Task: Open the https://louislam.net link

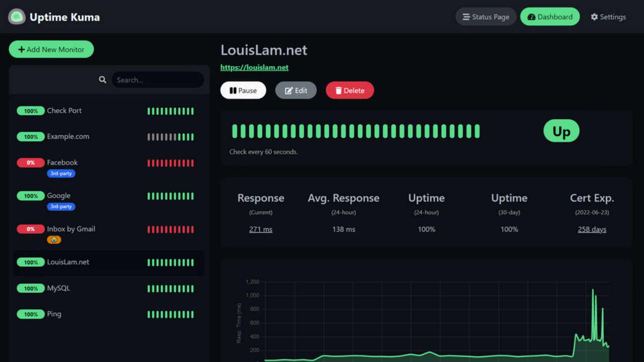Action: tap(255, 67)
